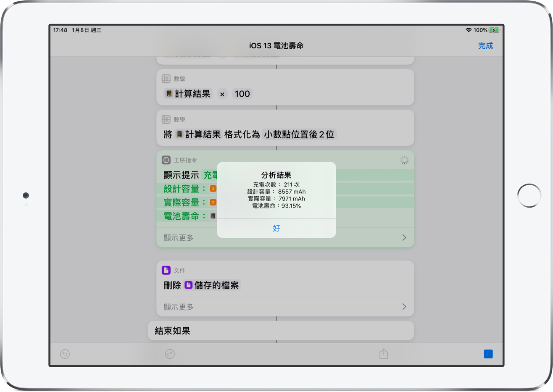Tap the 2位 decimal places value
Viewport: 553px width, 392px height.
pyautogui.click(x=327, y=134)
